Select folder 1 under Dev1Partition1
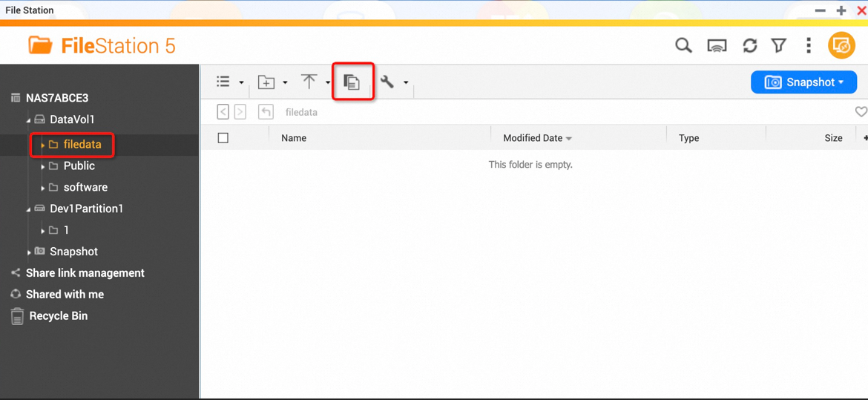Viewport: 868px width, 400px height. click(x=67, y=230)
